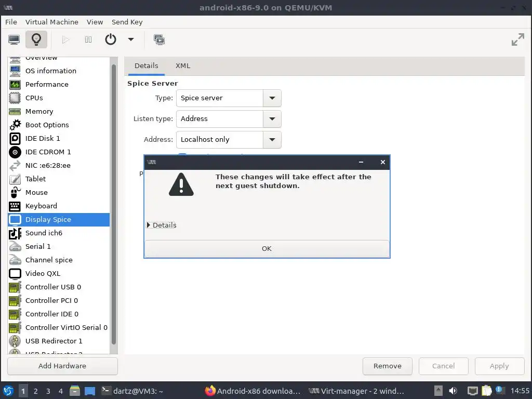Open dartz@VM3 terminal taskbar entry
532x399 pixels.
pyautogui.click(x=132, y=391)
